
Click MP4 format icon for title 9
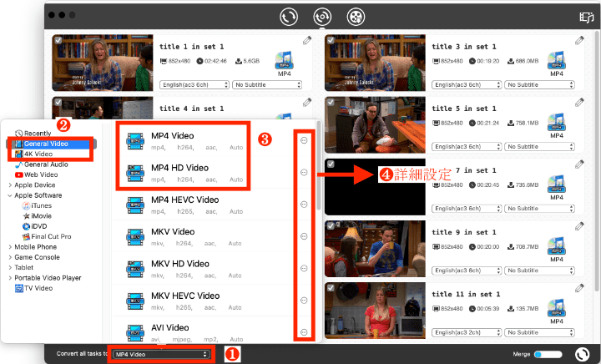point(557,246)
